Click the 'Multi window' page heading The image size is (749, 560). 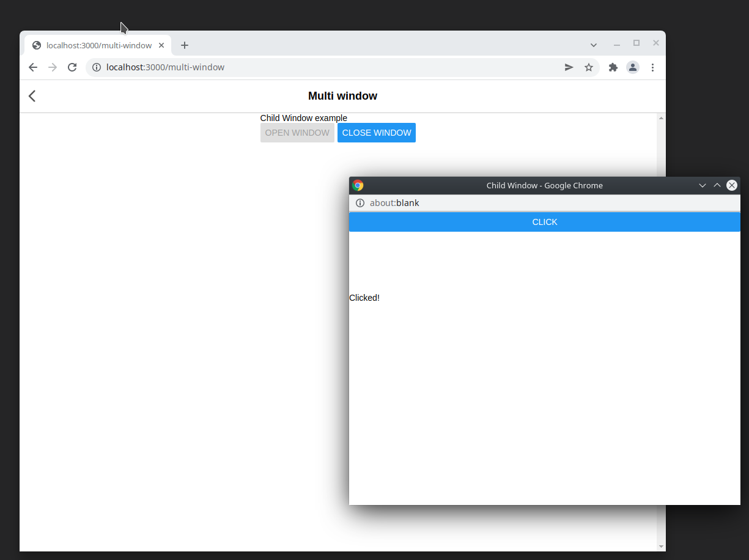coord(342,96)
